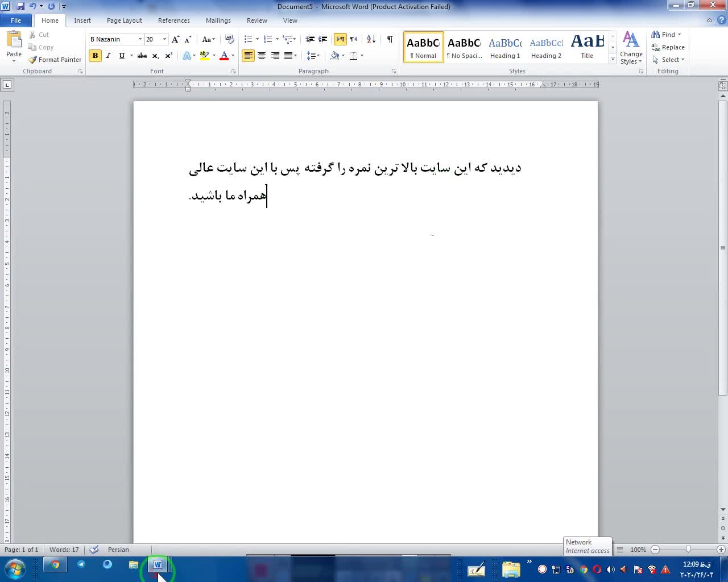Click the Format Painter brush
Screen dimensions: 728x582
[55, 60]
